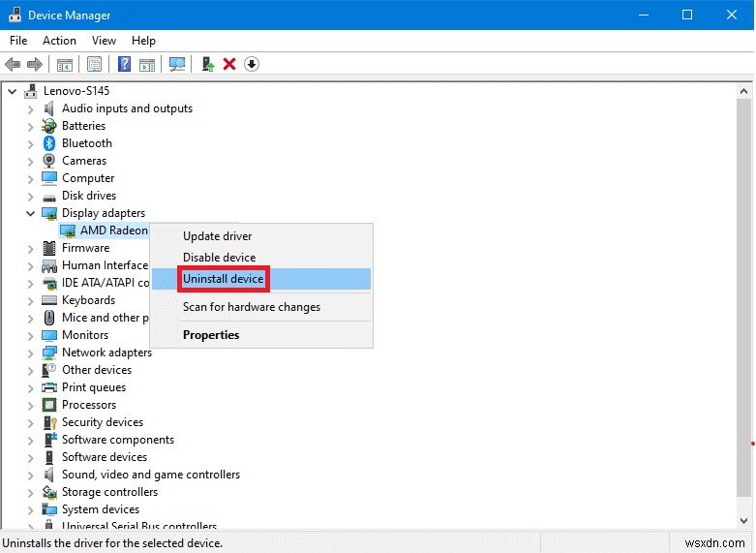Screen dimensions: 756x553
Task: Click the vertical scrollbar thumb
Action: pyautogui.click(x=743, y=297)
